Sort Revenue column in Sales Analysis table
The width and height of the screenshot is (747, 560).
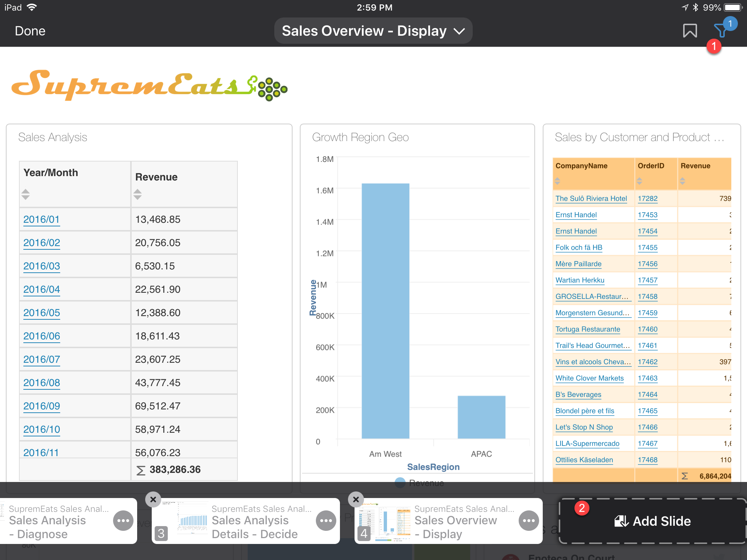pos(138,194)
